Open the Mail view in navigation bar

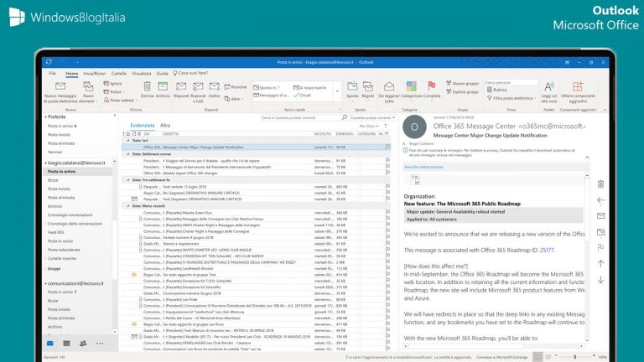pos(50,344)
